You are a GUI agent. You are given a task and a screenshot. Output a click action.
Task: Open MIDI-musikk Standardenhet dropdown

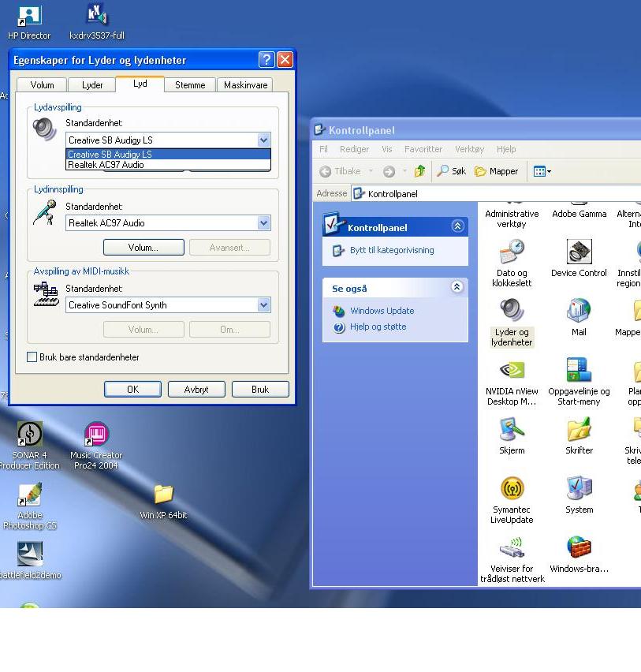[x=263, y=304]
